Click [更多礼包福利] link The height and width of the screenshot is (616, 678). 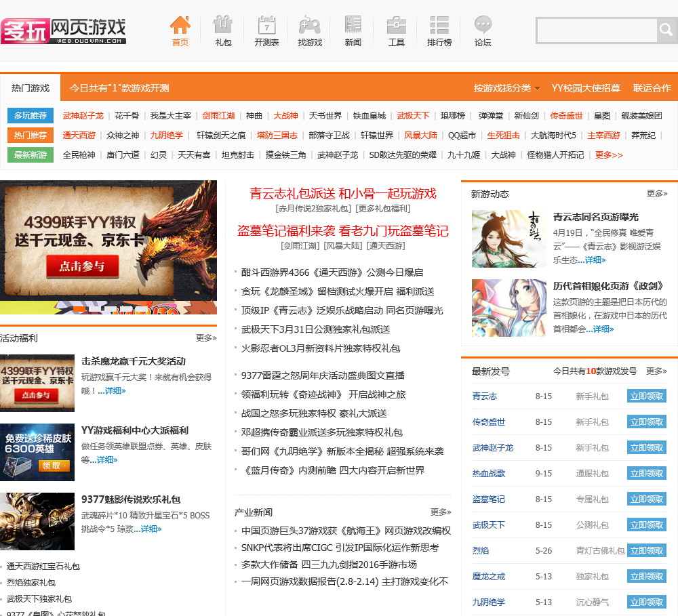382,209
